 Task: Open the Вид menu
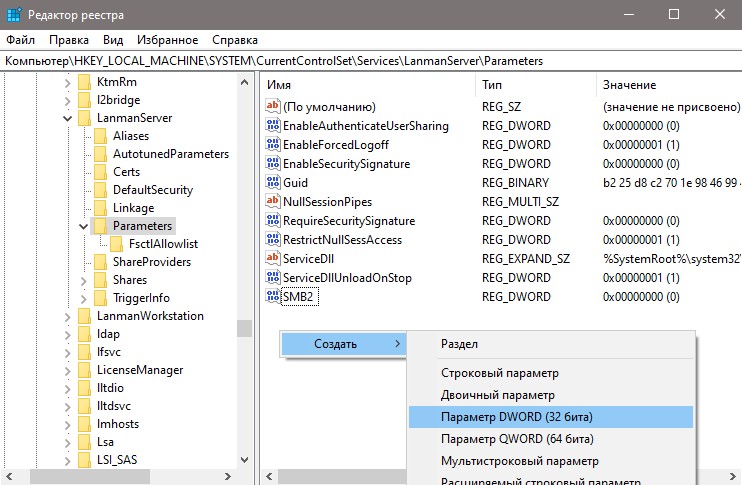(x=113, y=40)
